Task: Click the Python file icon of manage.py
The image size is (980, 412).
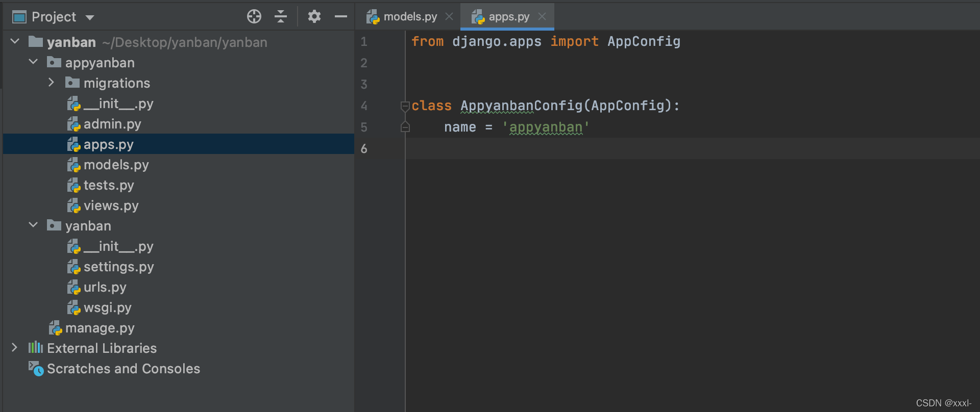Action: point(56,328)
